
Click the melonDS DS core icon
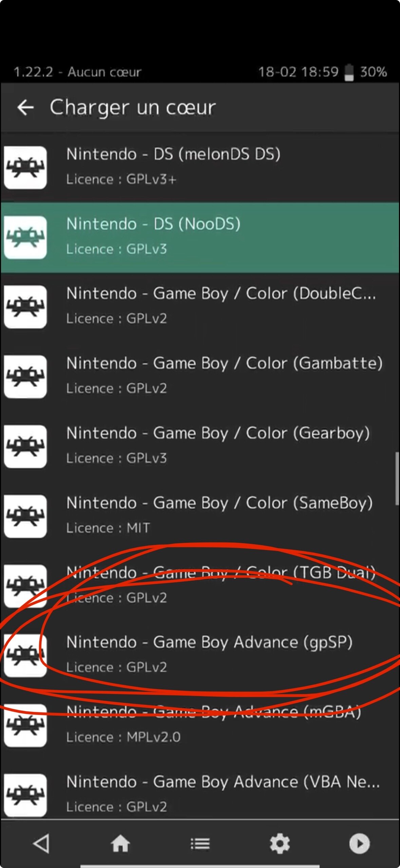pos(25,167)
